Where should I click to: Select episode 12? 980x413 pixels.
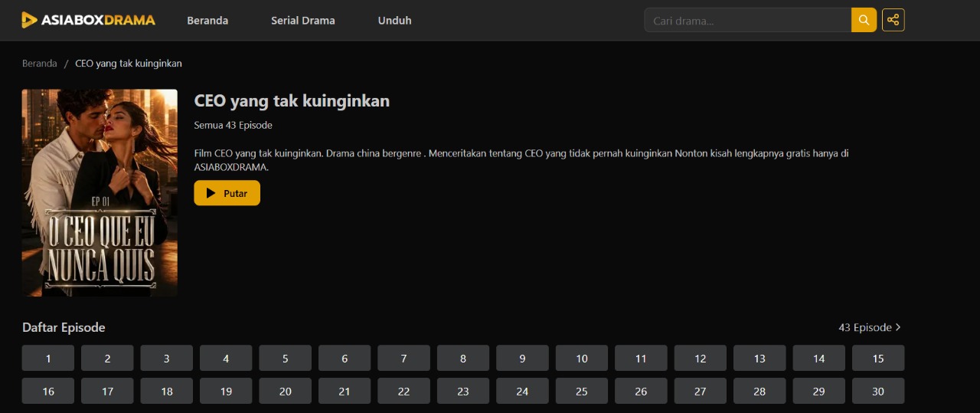tap(701, 358)
